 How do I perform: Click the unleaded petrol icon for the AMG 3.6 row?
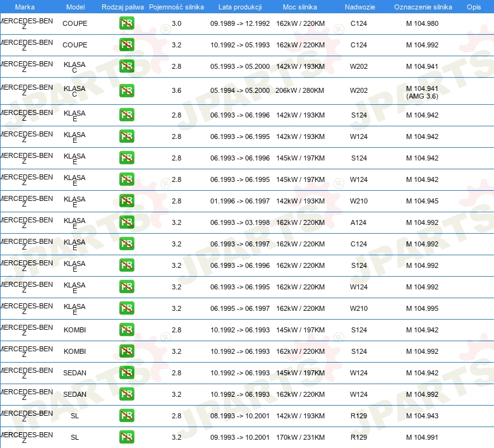tap(127, 91)
